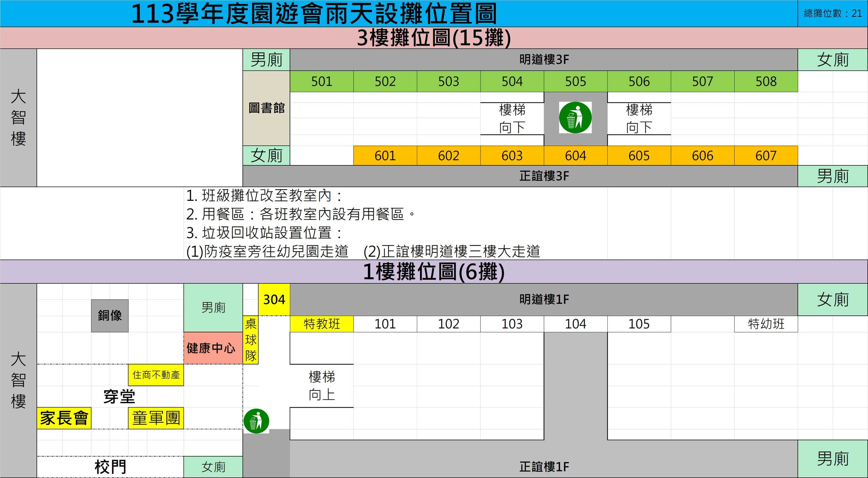
Task: Select classroom cell 103
Action: (x=512, y=324)
